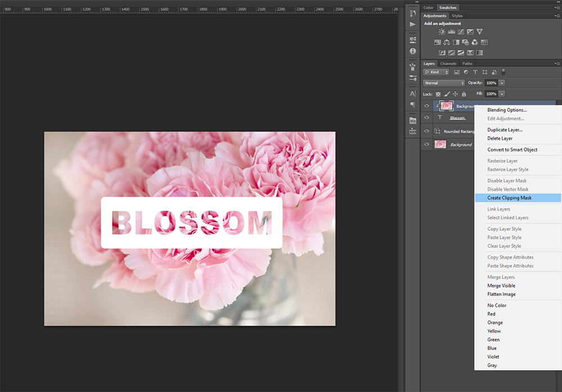Click Duplicate Layer in context menu

[x=505, y=130]
